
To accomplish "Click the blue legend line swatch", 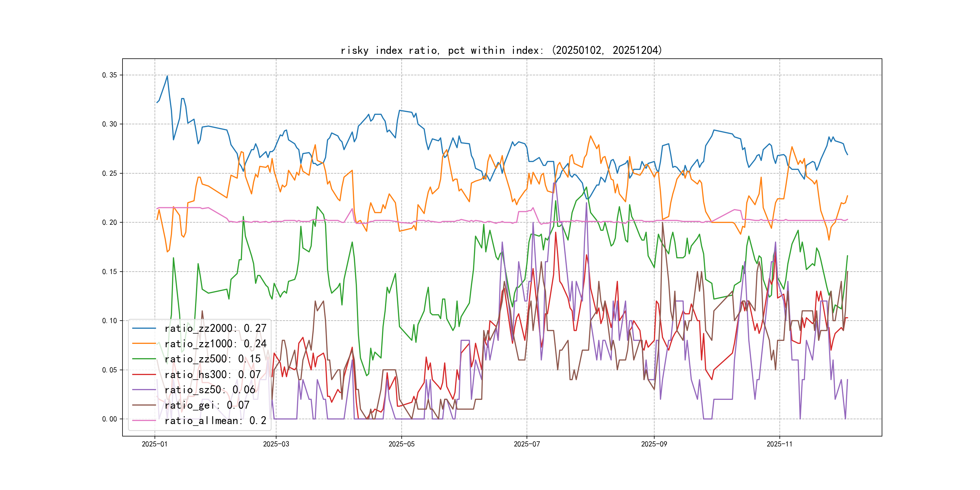I will click(144, 328).
